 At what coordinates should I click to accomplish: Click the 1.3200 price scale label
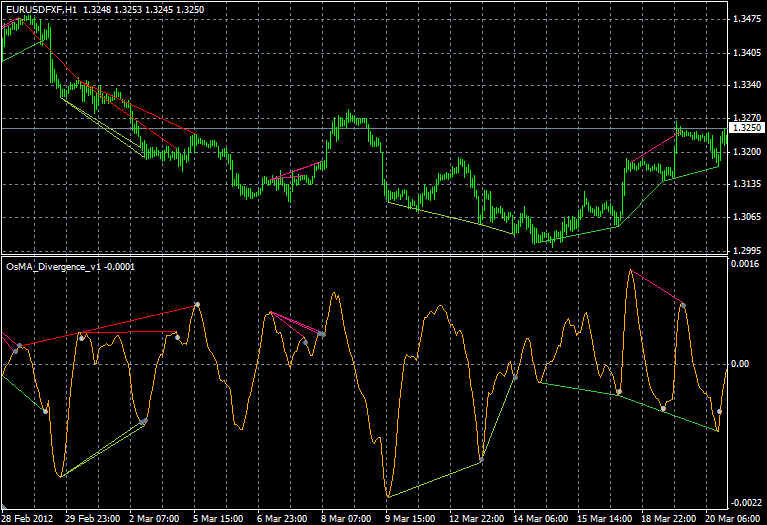(x=747, y=152)
